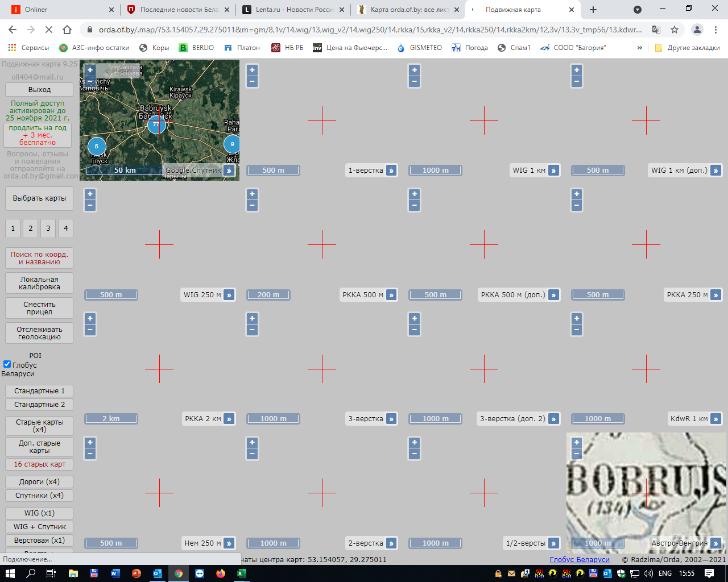Click the Локальная калибровка button

coord(39,283)
